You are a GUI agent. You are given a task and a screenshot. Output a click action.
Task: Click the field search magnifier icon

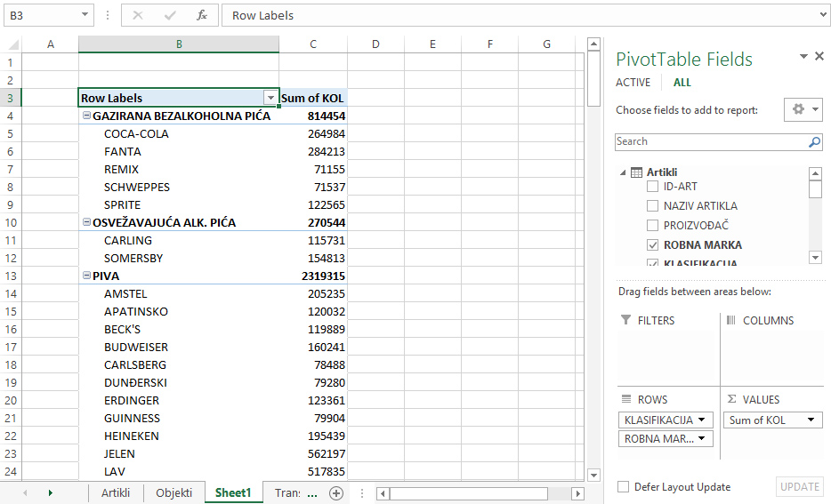pyautogui.click(x=814, y=141)
